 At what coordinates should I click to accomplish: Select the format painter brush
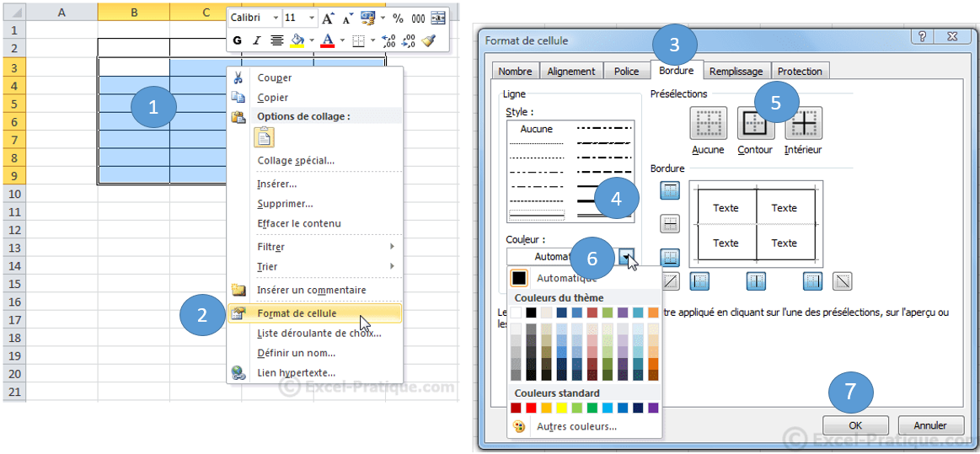tap(428, 40)
